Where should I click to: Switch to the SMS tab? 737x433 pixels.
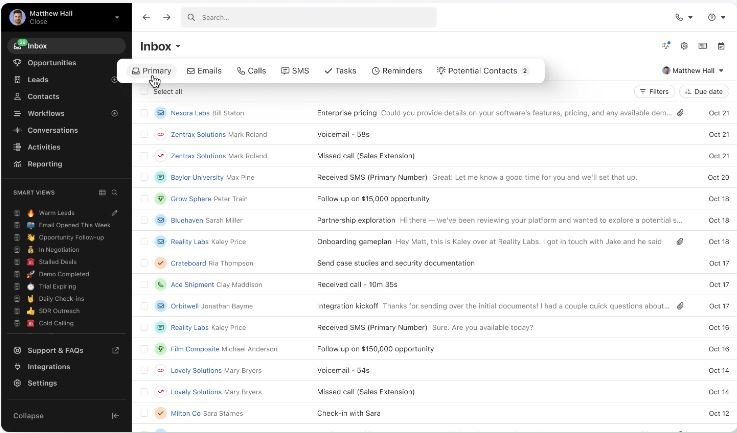pos(295,71)
